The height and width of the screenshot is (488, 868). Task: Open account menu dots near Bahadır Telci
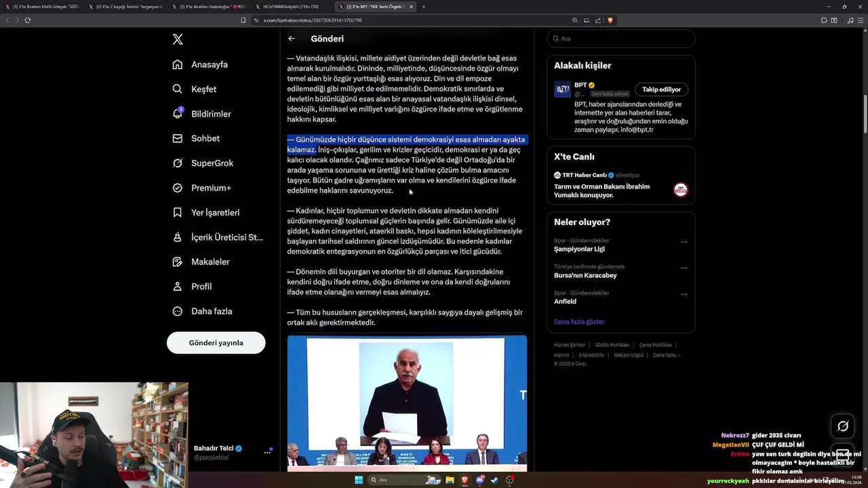click(267, 452)
